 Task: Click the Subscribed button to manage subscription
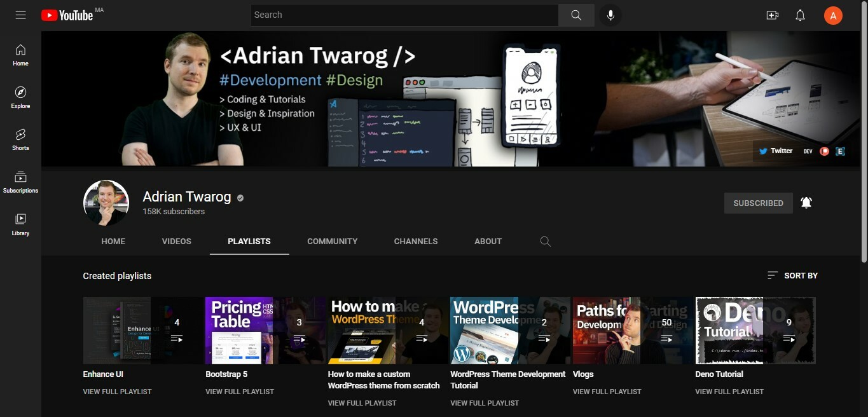coord(758,203)
